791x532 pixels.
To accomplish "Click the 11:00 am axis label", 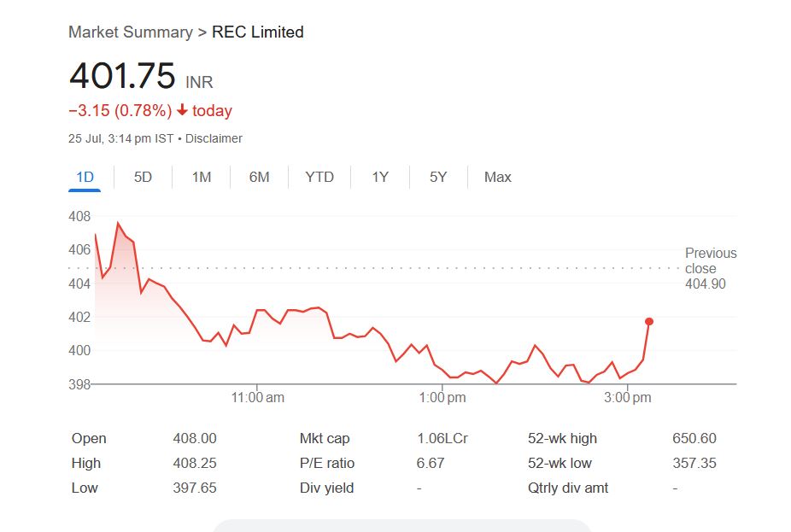I will 258,398.
